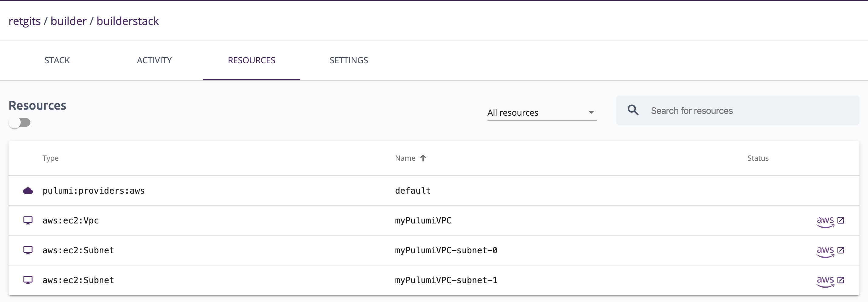Click the Type column header

(50, 158)
